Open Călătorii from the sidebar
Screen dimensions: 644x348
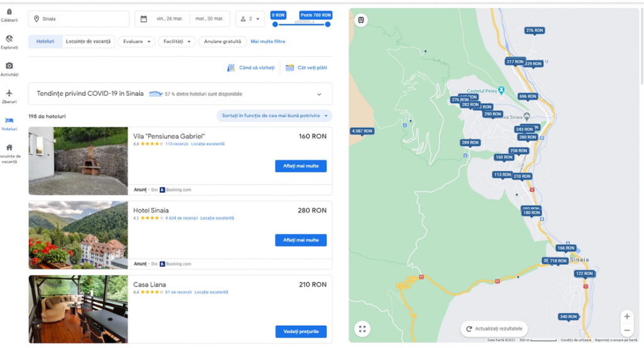tap(9, 14)
